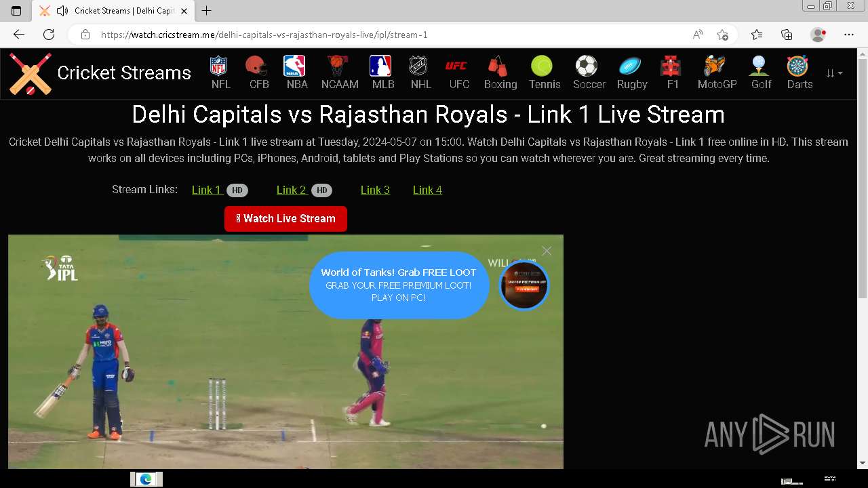The image size is (868, 488).
Task: Open stream Link 3
Action: coord(375,190)
